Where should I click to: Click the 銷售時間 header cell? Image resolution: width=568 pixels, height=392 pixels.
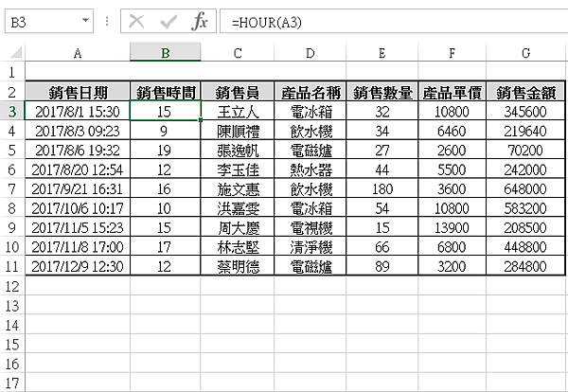coord(165,92)
